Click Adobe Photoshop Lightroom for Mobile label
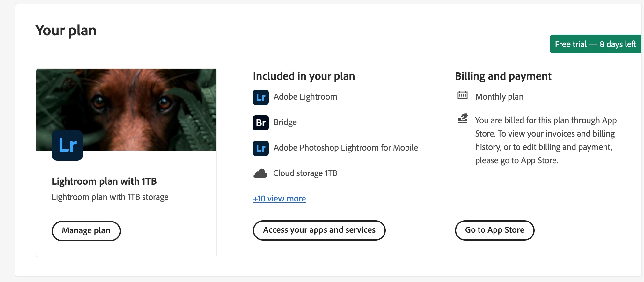The height and width of the screenshot is (282, 644). point(346,148)
